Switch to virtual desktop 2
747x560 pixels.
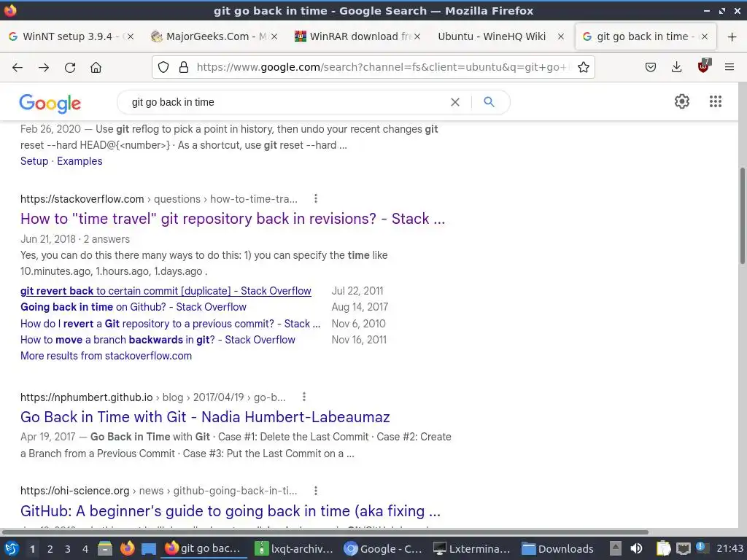[x=50, y=549]
